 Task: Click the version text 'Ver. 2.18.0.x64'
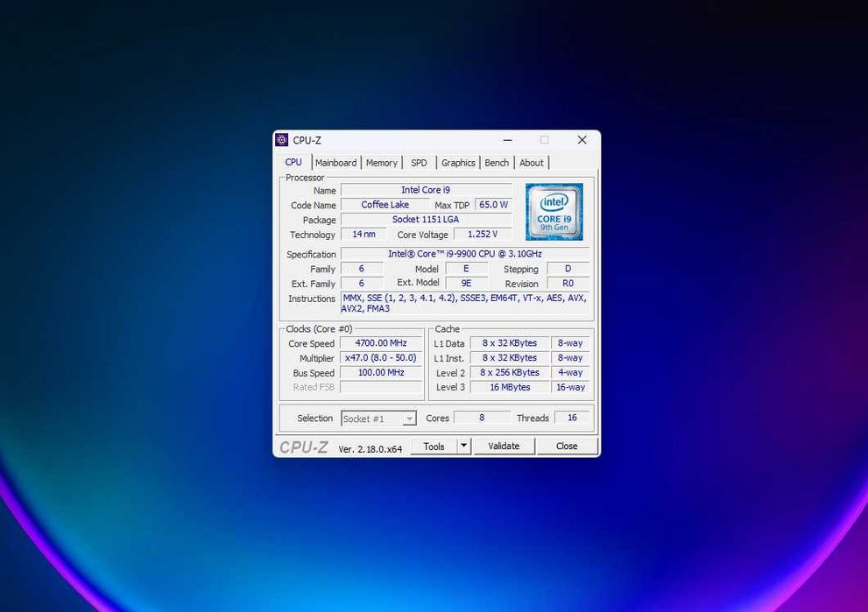[x=370, y=449]
